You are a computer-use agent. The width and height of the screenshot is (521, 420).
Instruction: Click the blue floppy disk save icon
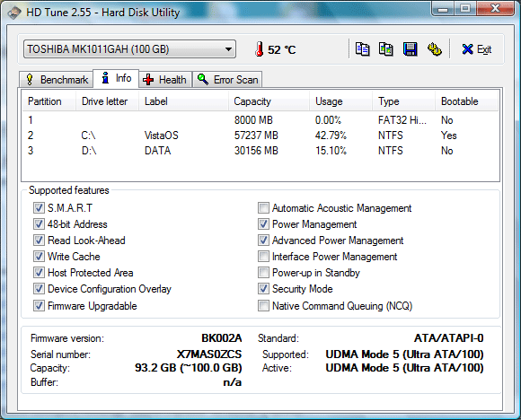[410, 49]
